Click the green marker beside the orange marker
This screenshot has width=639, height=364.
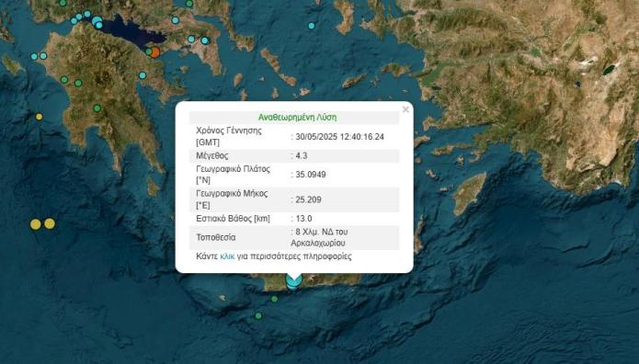(x=149, y=51)
